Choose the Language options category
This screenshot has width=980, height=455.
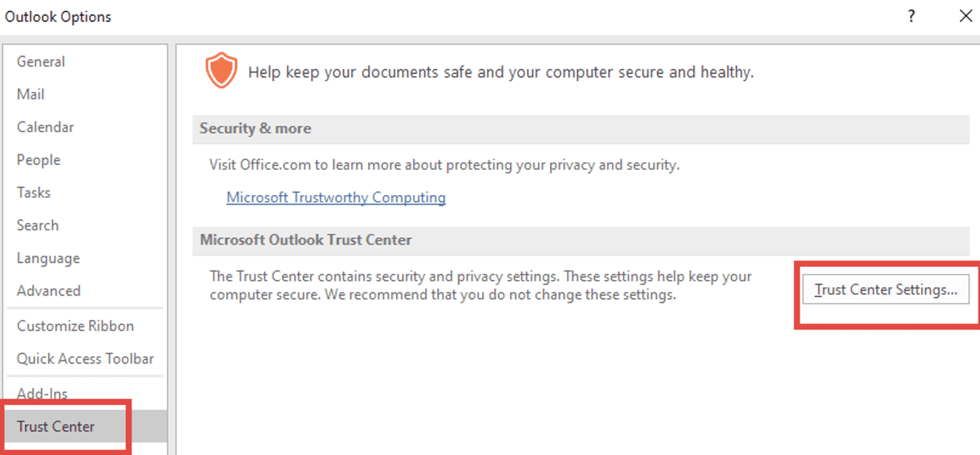(x=48, y=259)
